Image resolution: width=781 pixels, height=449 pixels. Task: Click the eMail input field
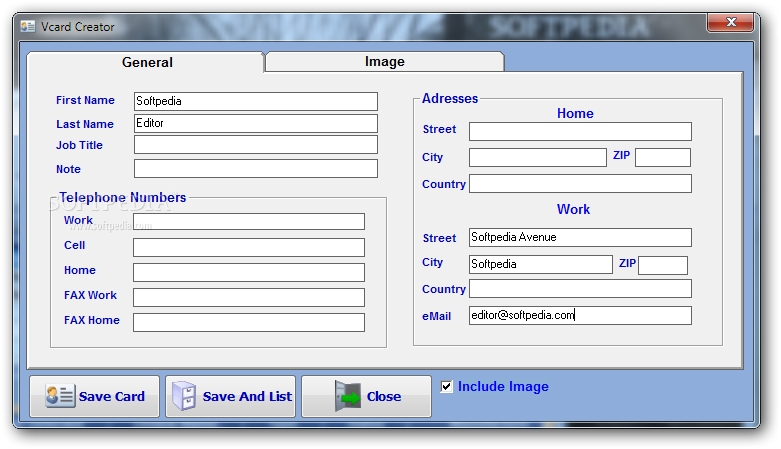(580, 315)
